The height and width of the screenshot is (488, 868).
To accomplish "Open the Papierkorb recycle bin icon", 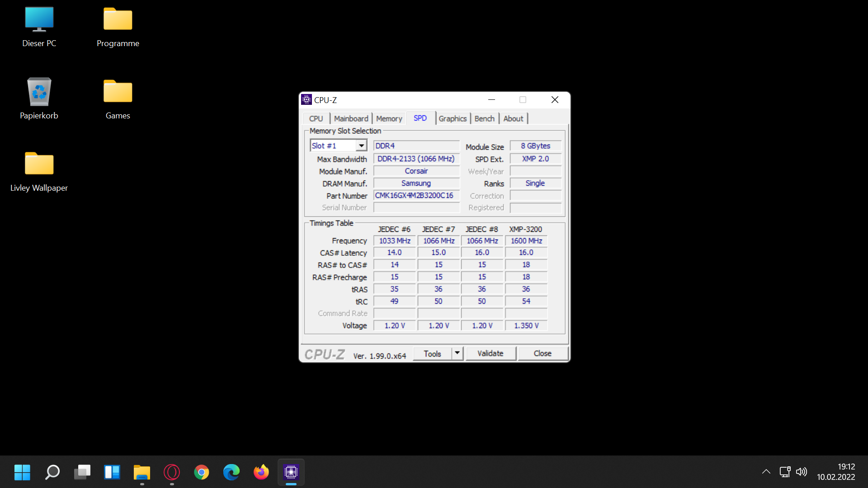I will coord(39,92).
